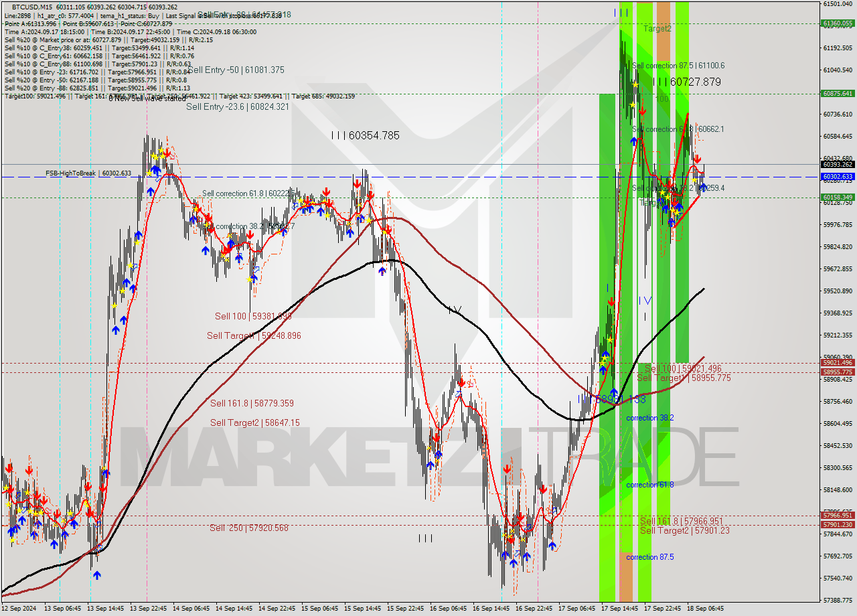857x616 pixels.
Task: Click the FSB-HighToBreak line label
Action: (x=70, y=173)
